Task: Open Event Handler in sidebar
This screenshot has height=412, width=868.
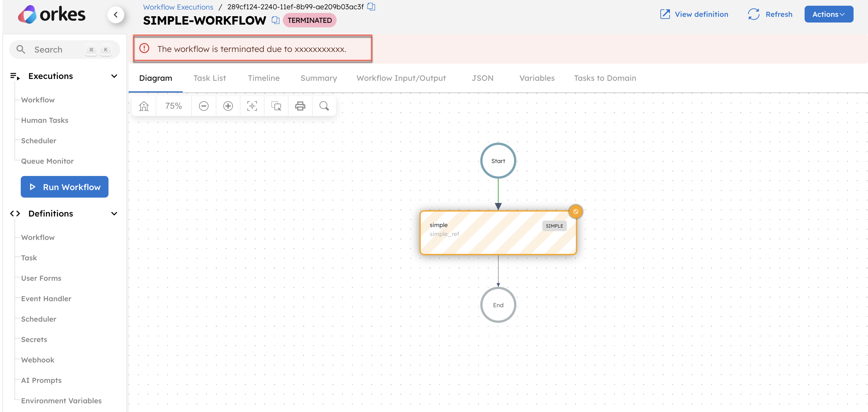Action: 46,298
